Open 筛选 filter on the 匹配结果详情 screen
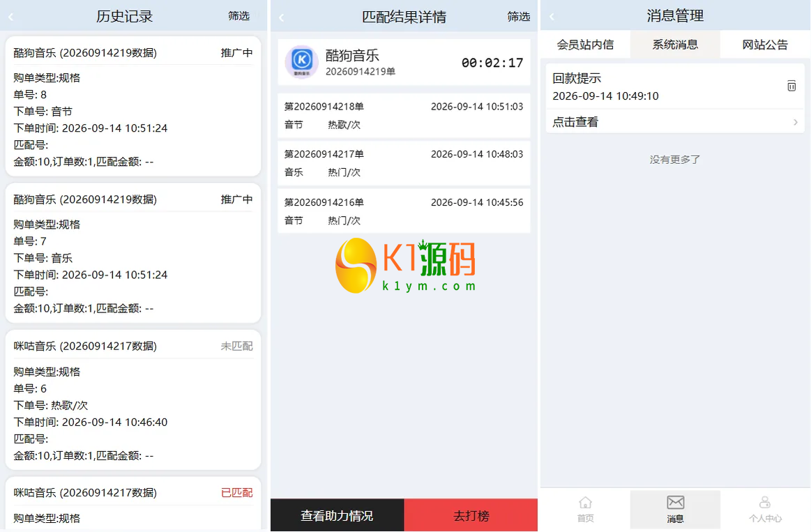811x532 pixels. point(519,17)
